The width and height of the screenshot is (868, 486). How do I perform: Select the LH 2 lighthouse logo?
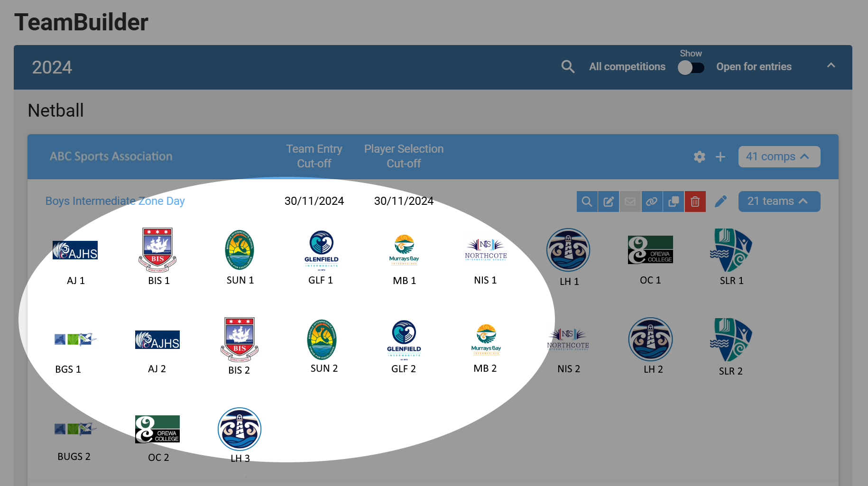(650, 339)
